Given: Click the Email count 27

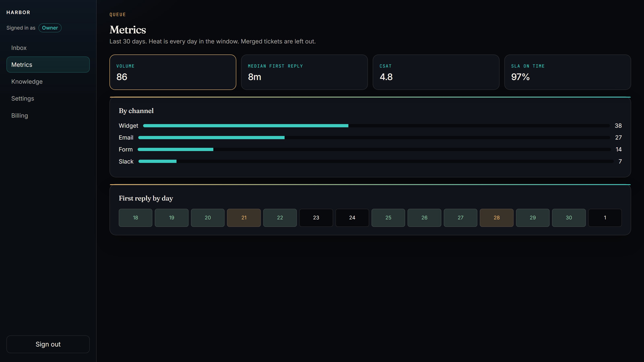Looking at the screenshot, I should 618,138.
